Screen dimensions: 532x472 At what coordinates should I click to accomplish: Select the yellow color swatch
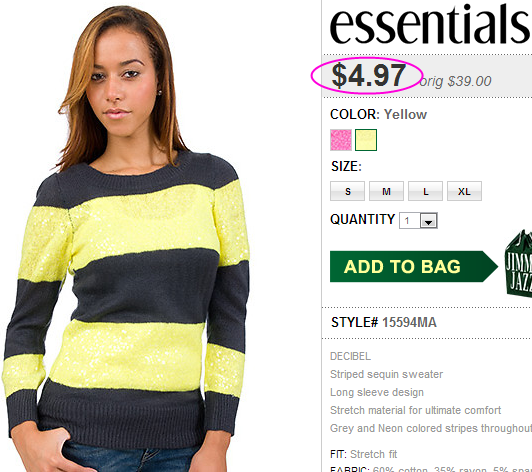(366, 140)
